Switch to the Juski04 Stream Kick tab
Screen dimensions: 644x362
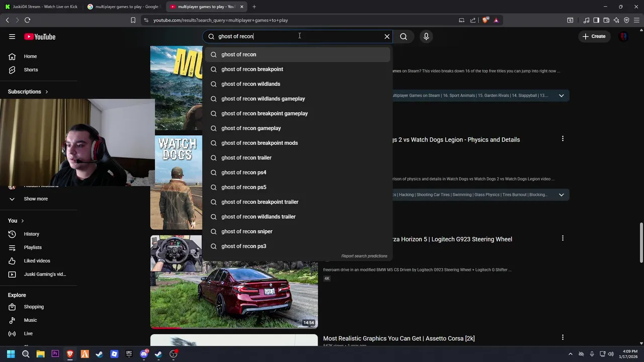(x=41, y=7)
